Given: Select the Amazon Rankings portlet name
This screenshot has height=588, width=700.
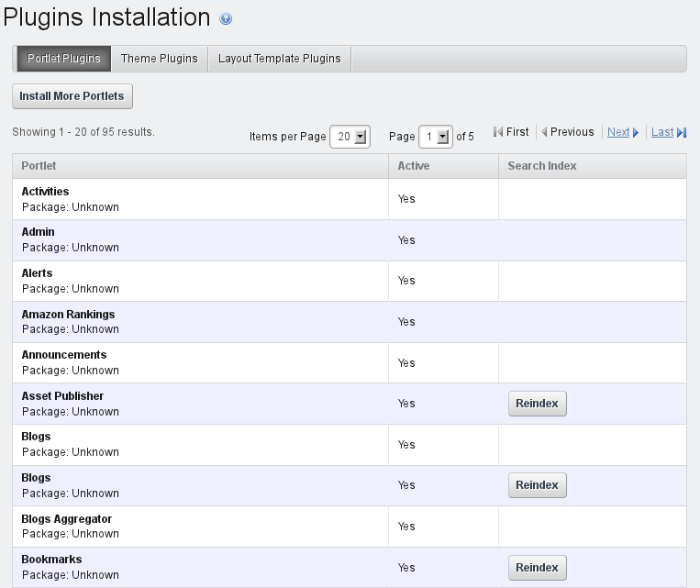Looking at the screenshot, I should (68, 315).
